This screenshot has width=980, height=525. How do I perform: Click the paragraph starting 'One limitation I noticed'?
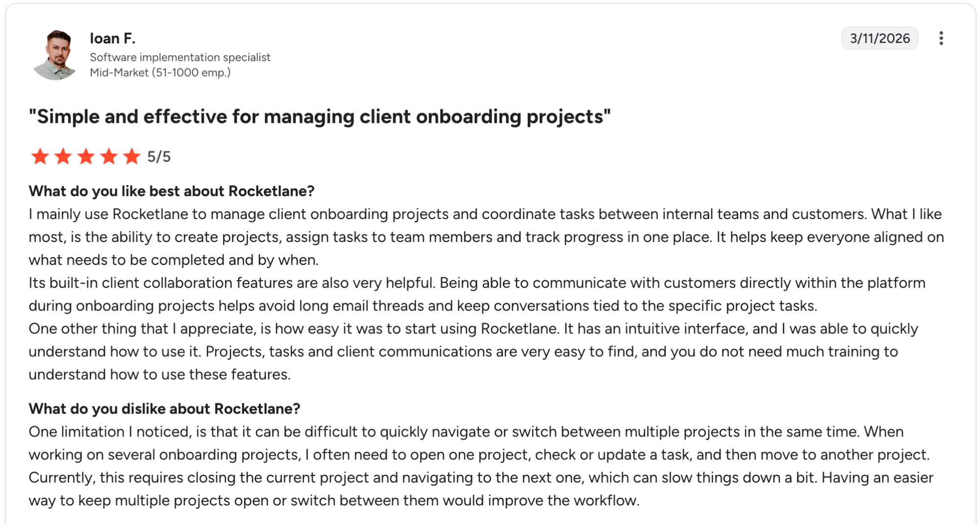(481, 466)
